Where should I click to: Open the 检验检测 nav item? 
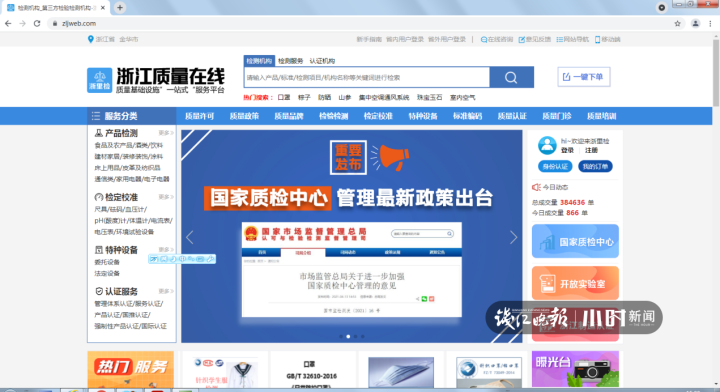[333, 116]
